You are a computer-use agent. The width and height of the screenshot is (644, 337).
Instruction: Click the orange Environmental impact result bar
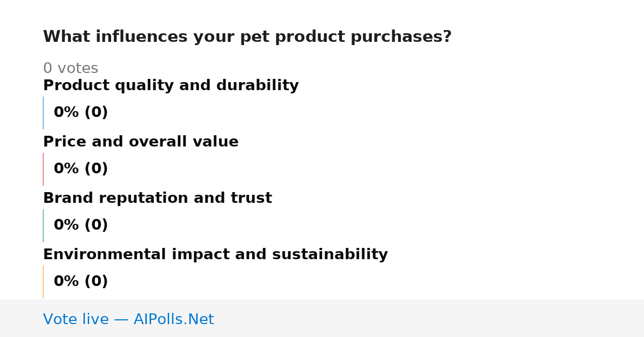pyautogui.click(x=43, y=282)
